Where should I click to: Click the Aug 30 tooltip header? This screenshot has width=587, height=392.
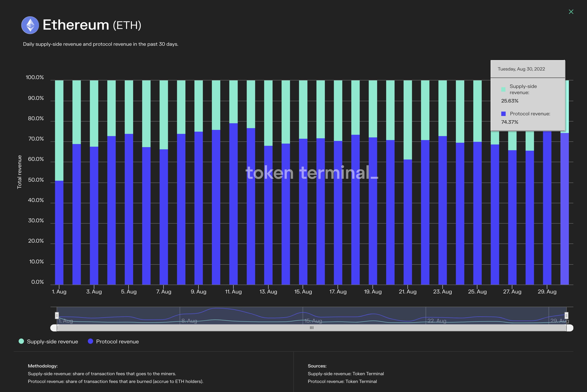(522, 69)
